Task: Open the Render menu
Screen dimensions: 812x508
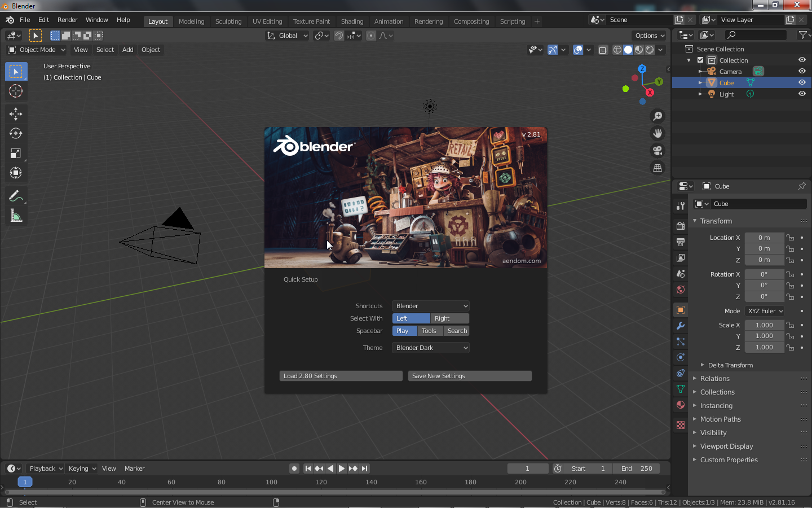Action: point(67,20)
